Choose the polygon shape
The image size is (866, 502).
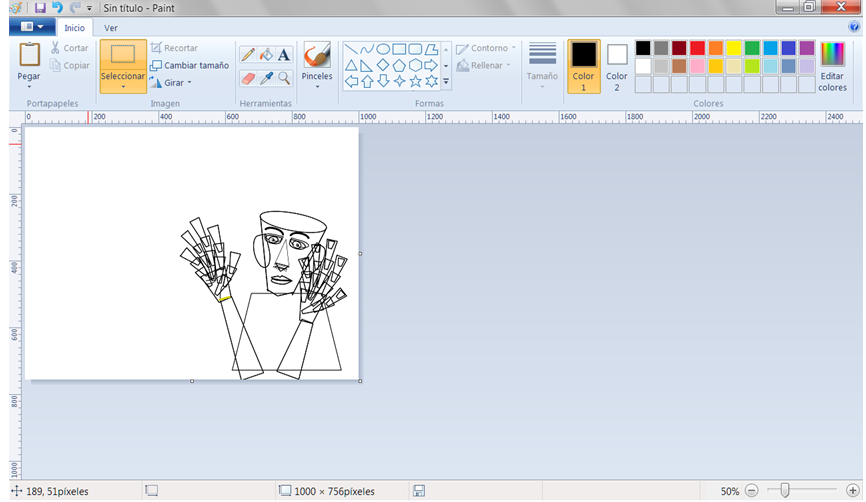coord(431,49)
